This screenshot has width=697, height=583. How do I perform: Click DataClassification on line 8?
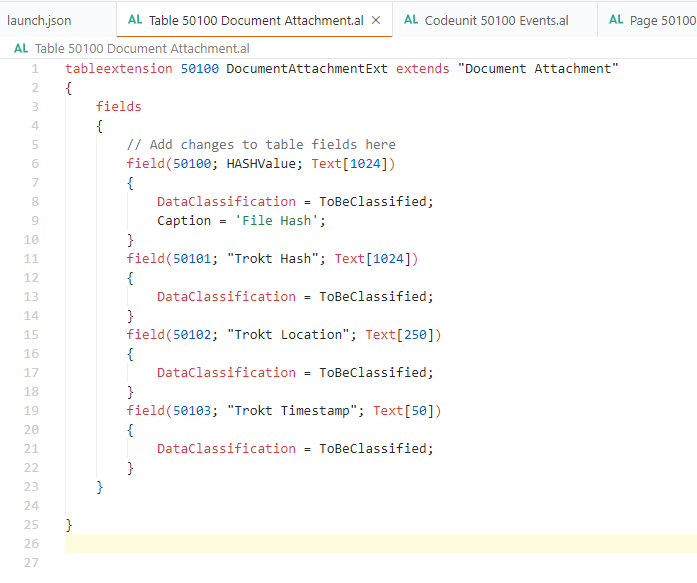(x=226, y=202)
